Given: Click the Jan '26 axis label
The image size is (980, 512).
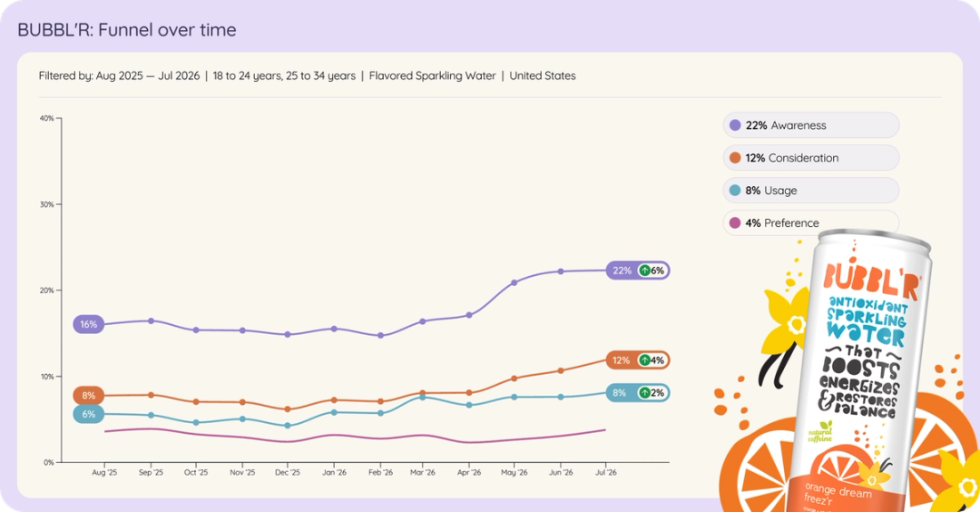Looking at the screenshot, I should click(334, 473).
